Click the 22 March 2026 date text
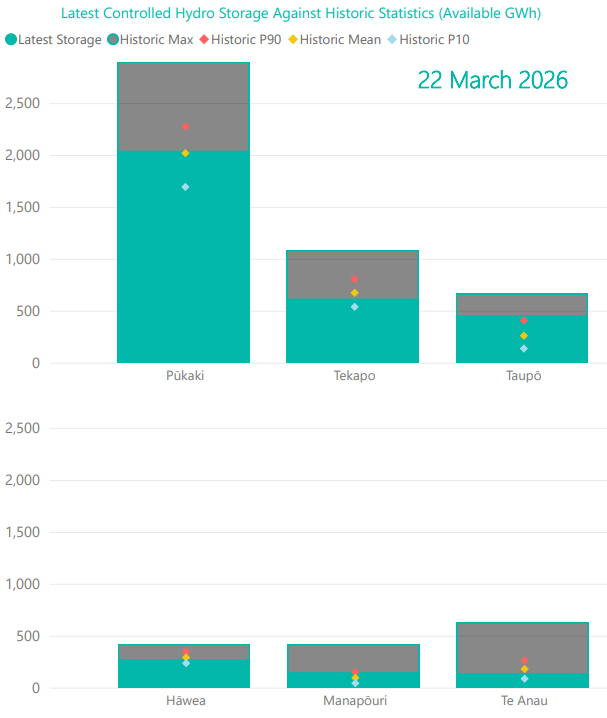The width and height of the screenshot is (607, 718). pyautogui.click(x=492, y=81)
